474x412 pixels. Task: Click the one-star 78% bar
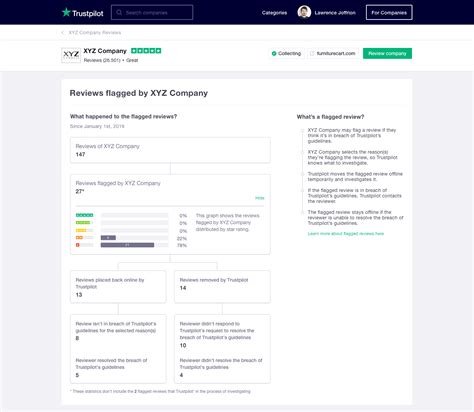(127, 245)
